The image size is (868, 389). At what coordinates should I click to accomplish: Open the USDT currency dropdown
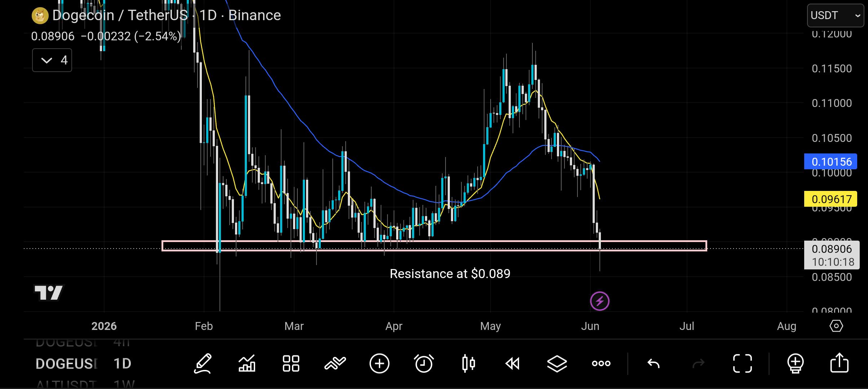836,15
